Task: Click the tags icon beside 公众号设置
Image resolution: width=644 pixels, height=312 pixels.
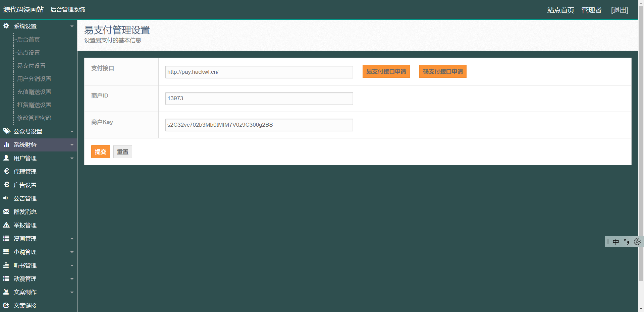Action: point(7,131)
